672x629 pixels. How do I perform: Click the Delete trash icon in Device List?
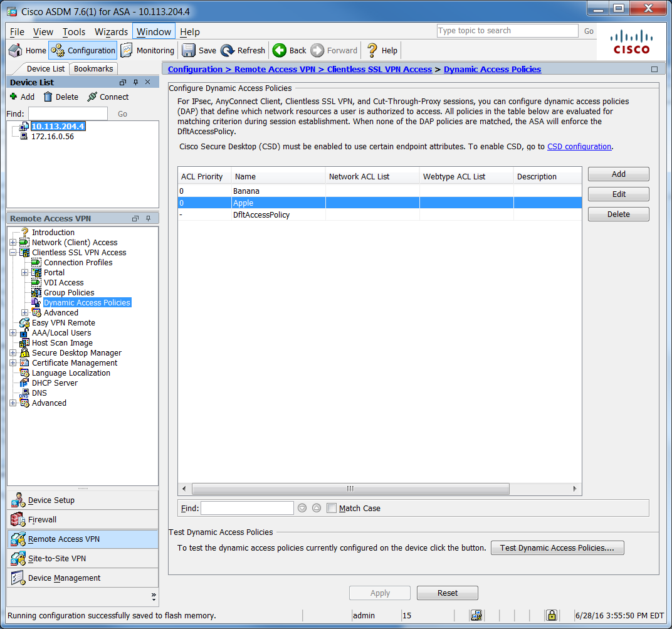tap(48, 97)
